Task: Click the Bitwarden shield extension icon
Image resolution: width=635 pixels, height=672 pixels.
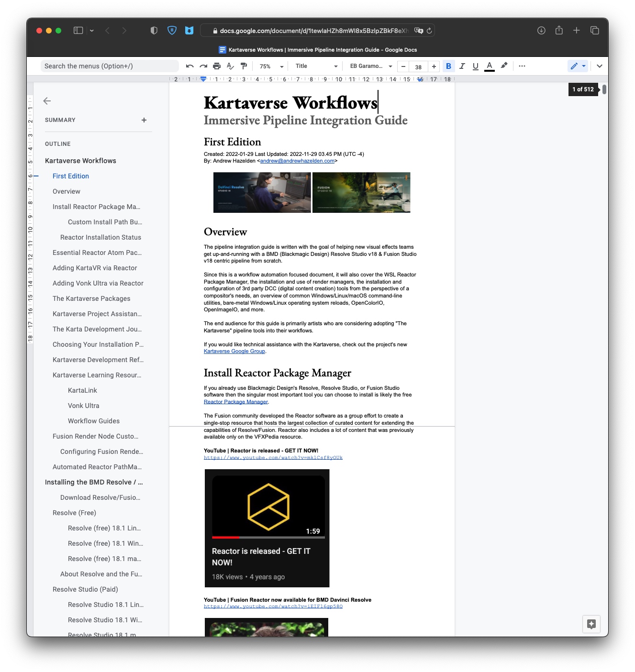Action: [x=172, y=31]
